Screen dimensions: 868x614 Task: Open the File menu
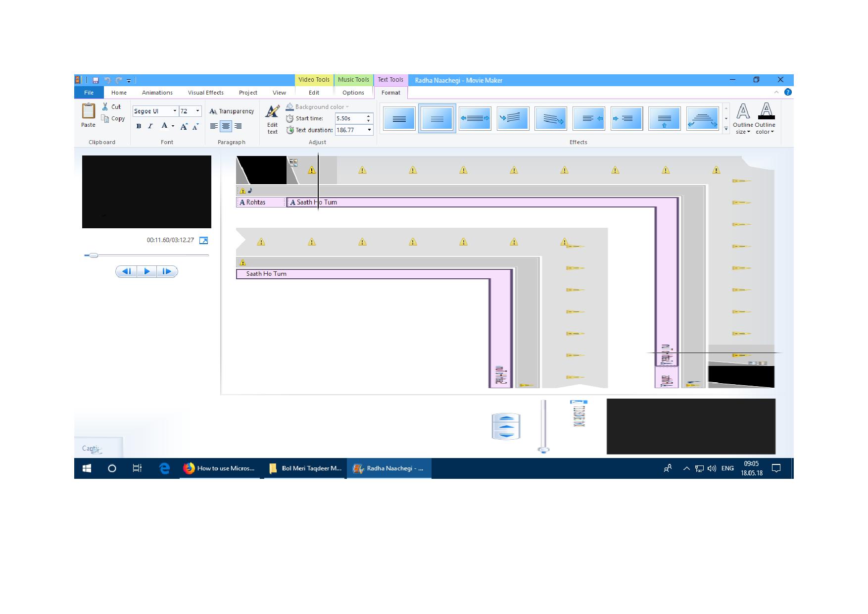coord(89,93)
